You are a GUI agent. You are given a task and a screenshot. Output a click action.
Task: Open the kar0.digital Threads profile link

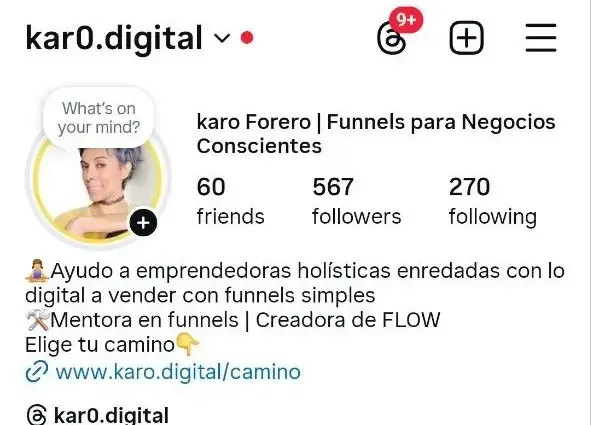click(111, 415)
